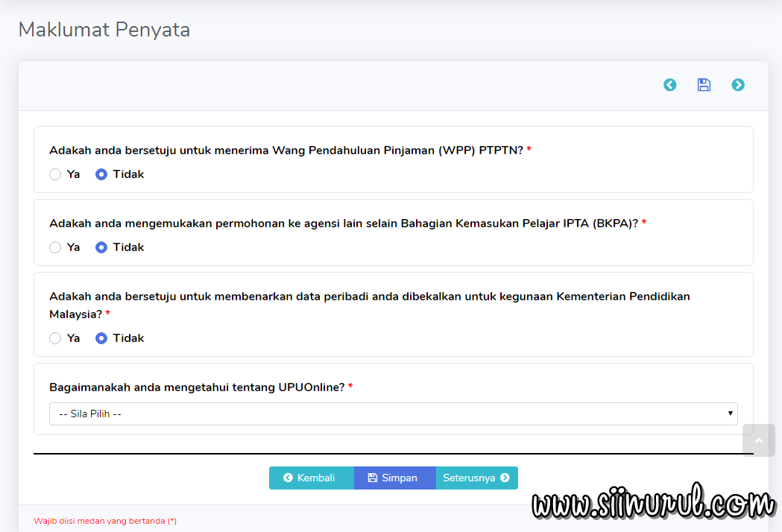782x532 pixels.
Task: Select Ya for personal data consent question
Action: coord(55,338)
